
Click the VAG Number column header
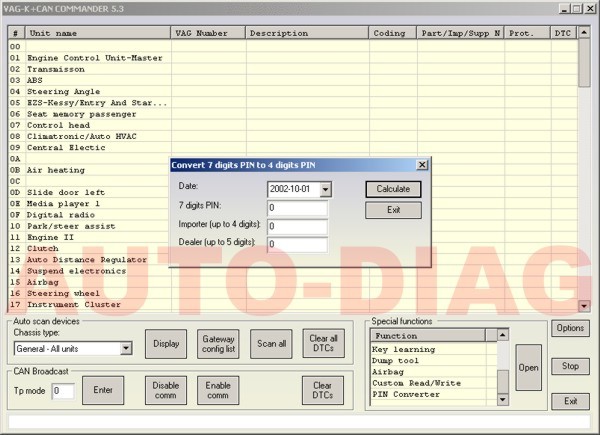(208, 33)
